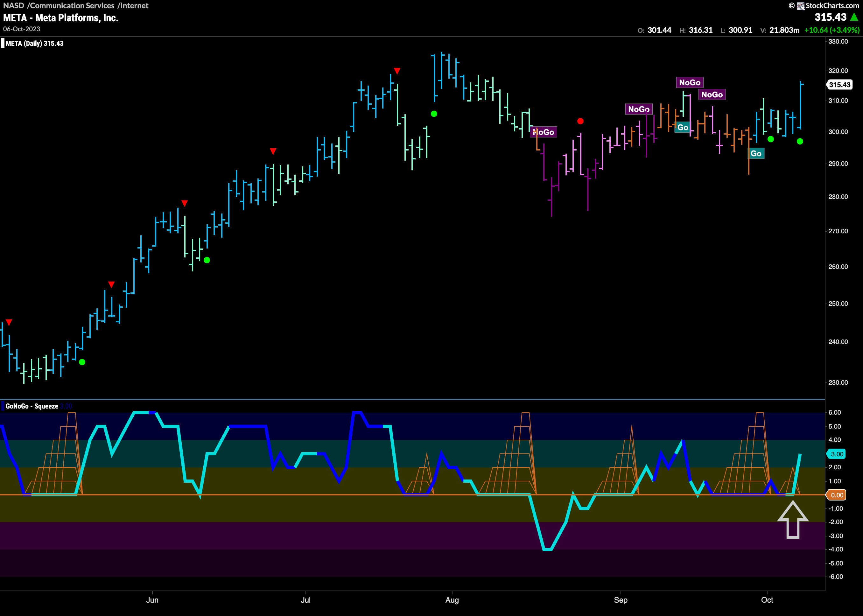Click the 06-Oct-2023 date text
Image resolution: width=863 pixels, height=616 pixels.
[22, 29]
